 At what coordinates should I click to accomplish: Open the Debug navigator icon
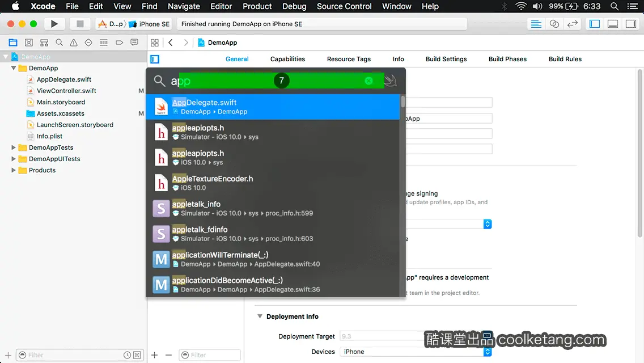click(104, 43)
